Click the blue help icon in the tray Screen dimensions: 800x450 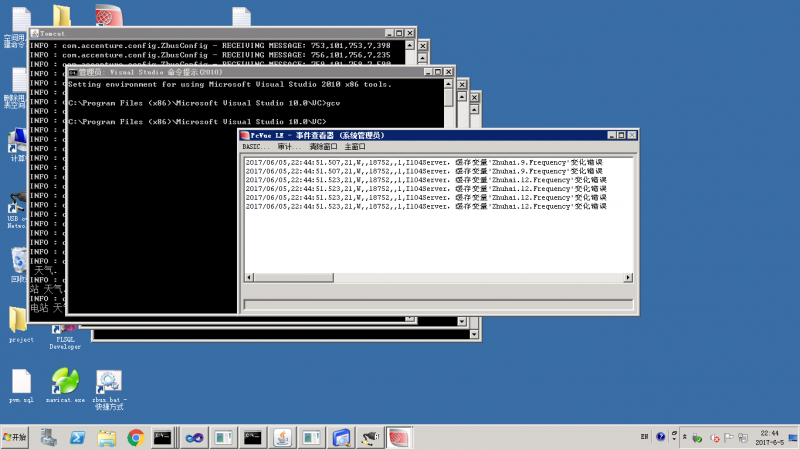point(661,437)
